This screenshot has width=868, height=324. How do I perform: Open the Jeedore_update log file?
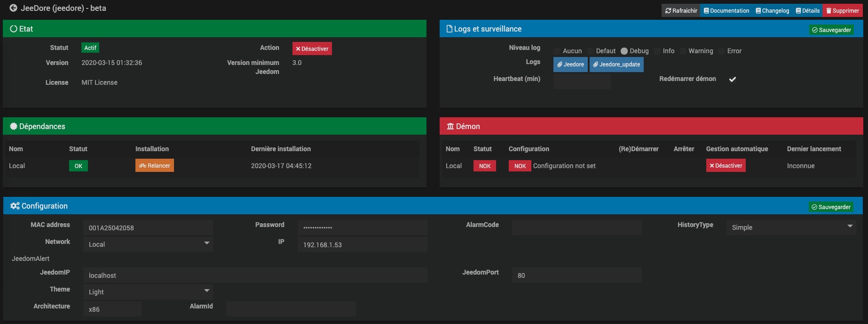tap(616, 65)
